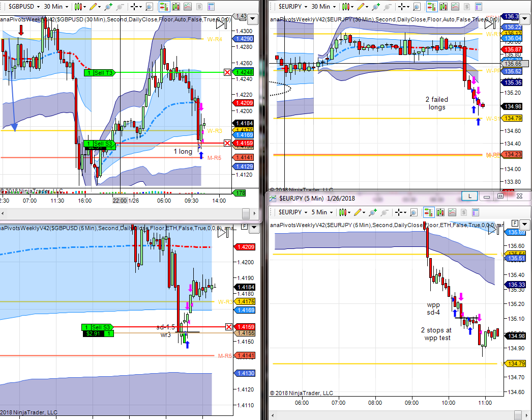Open chart Properties in GBPUSD 30 Min toolbar
Screen dimensions: 532x420
(211, 7)
